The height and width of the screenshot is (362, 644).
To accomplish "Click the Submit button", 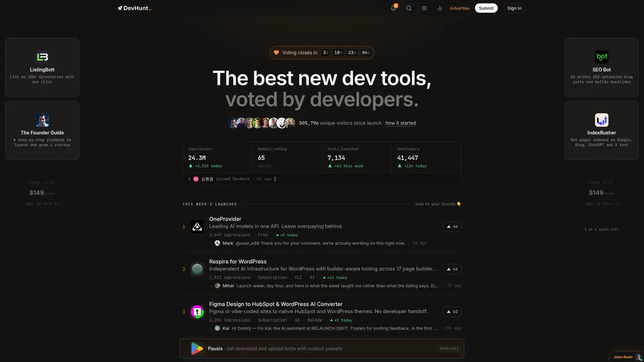I will (486, 8).
